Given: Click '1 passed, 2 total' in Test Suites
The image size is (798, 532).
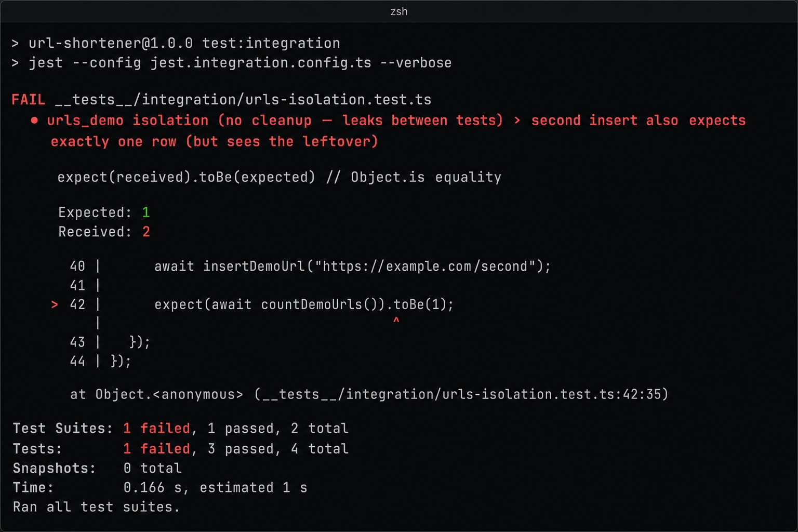Looking at the screenshot, I should coord(278,428).
